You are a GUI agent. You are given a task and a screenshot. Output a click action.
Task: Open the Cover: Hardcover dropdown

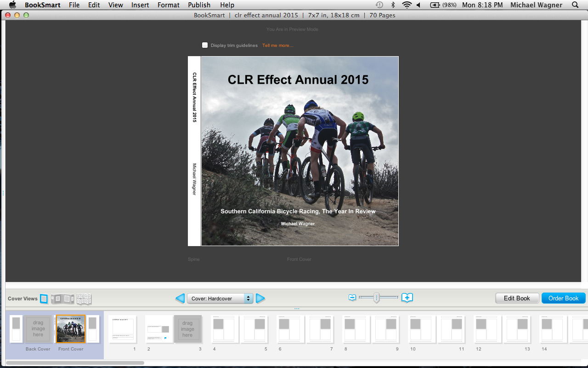pyautogui.click(x=220, y=299)
